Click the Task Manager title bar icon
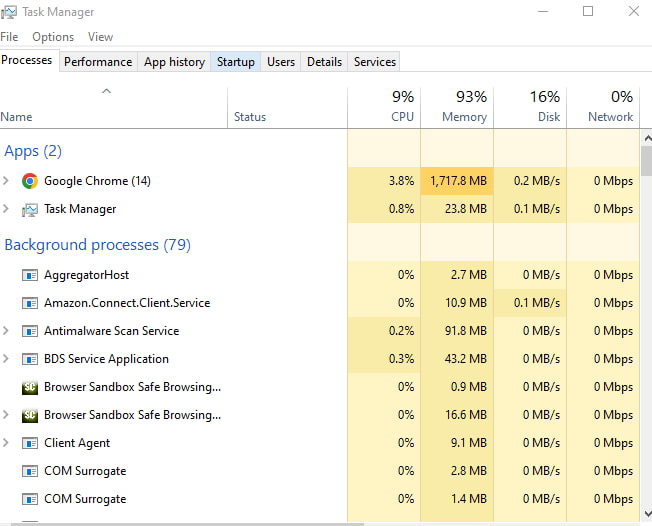 click(8, 12)
